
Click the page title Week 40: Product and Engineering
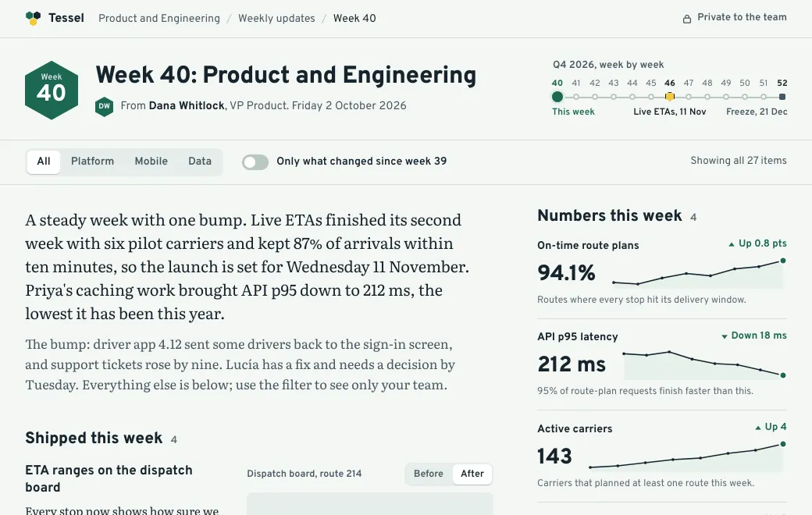(286, 75)
